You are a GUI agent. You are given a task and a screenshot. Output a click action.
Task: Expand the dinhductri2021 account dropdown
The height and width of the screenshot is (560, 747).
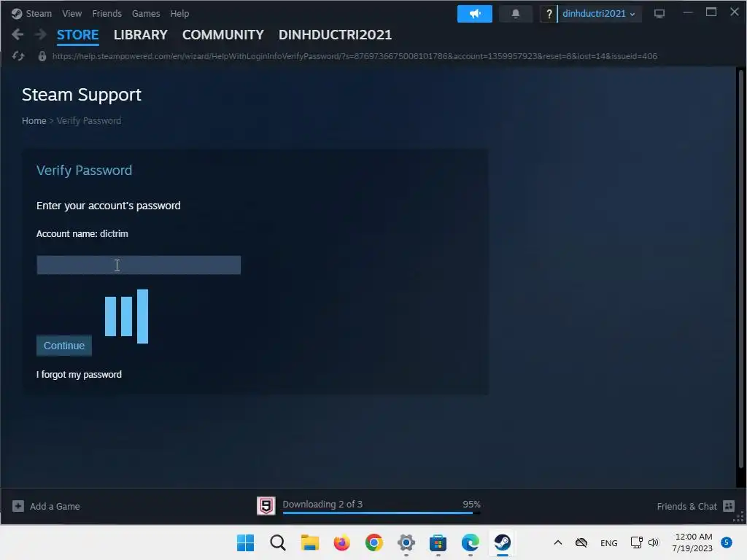(x=599, y=14)
